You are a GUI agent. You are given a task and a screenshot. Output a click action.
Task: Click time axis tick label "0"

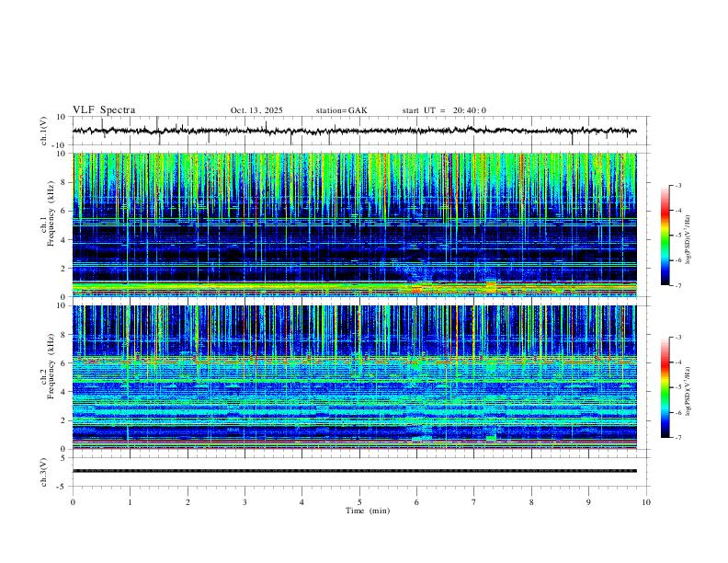click(73, 502)
